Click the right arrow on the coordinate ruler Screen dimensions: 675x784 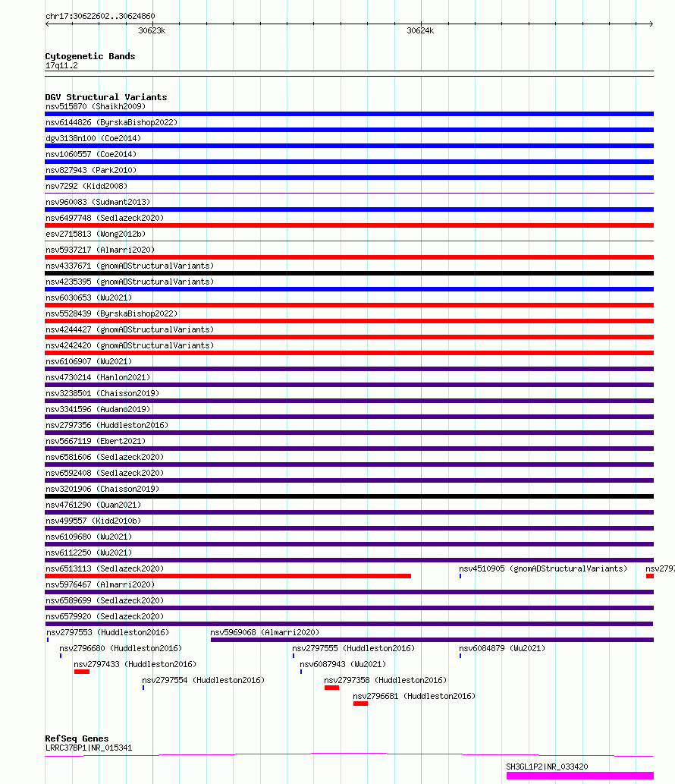click(x=651, y=24)
